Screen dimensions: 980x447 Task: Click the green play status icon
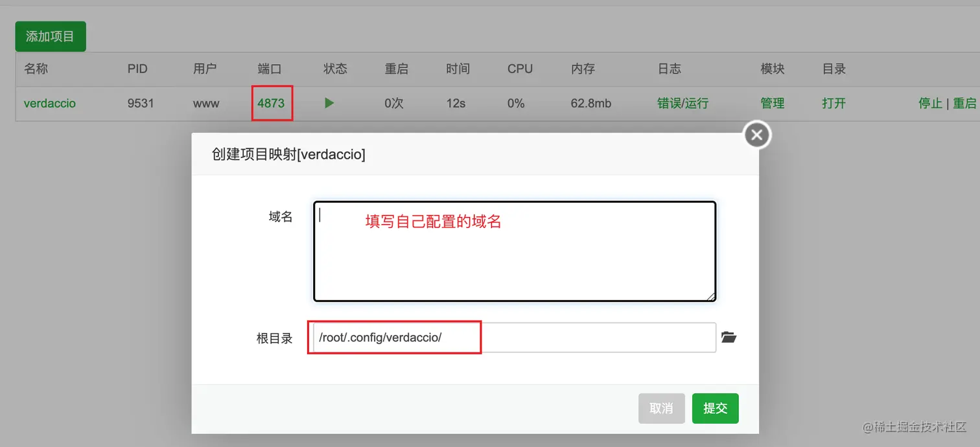[329, 103]
